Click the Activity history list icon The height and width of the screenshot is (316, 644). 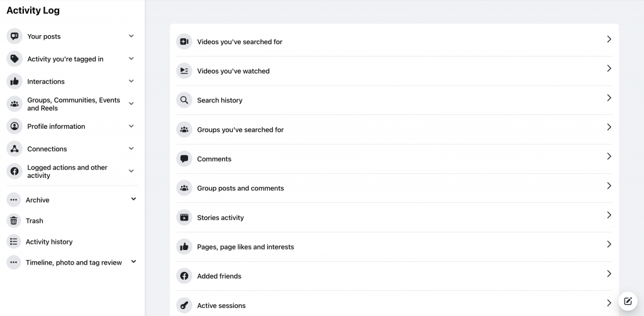pos(14,242)
